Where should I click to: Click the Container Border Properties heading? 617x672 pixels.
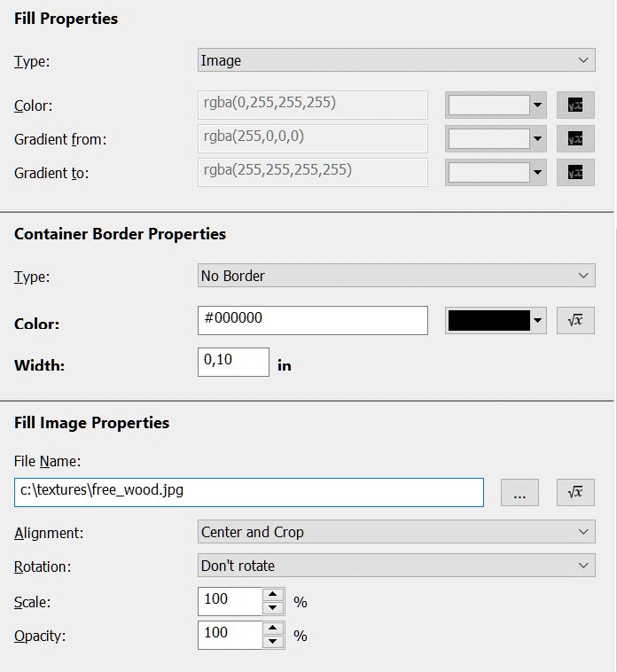[x=120, y=234]
